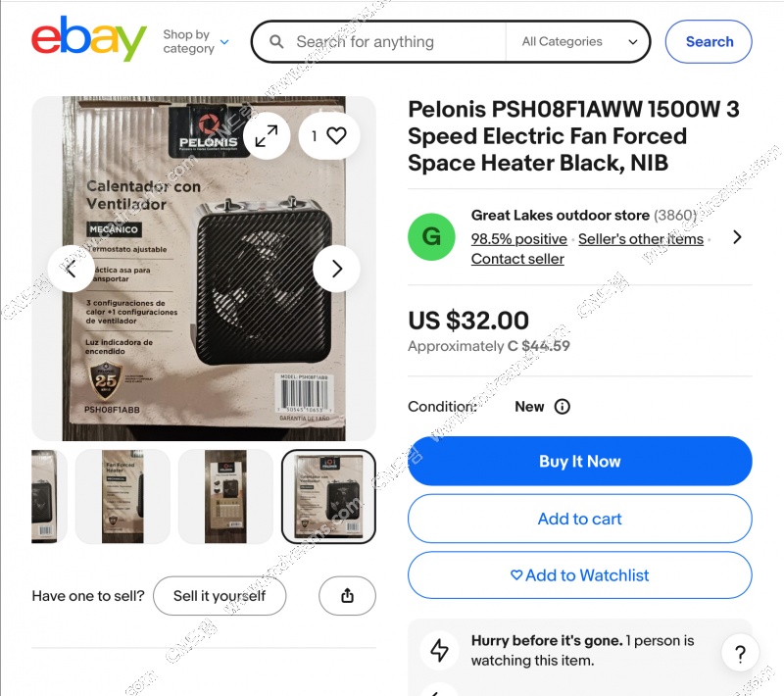Expand seller details chevron
Viewport: 784px width, 696px height.
point(737,236)
